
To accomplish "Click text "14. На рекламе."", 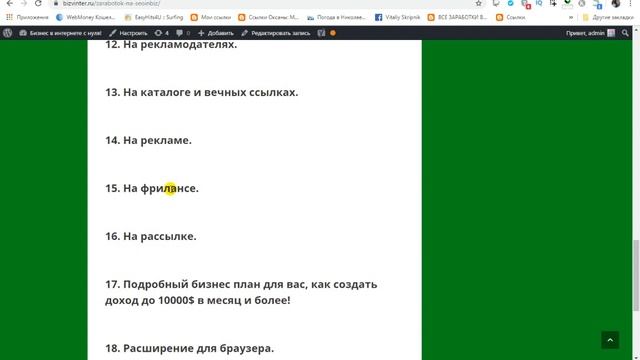I will coord(148,140).
